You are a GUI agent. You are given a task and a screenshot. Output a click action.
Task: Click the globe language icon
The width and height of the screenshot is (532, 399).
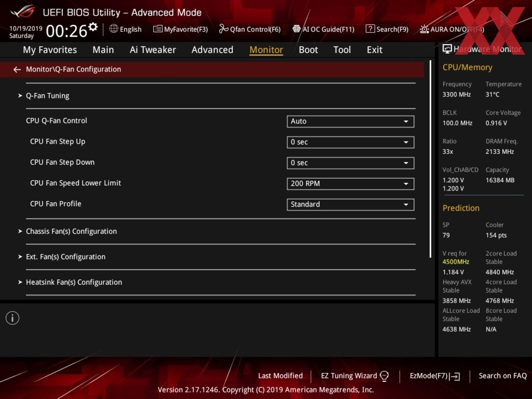coord(113,29)
